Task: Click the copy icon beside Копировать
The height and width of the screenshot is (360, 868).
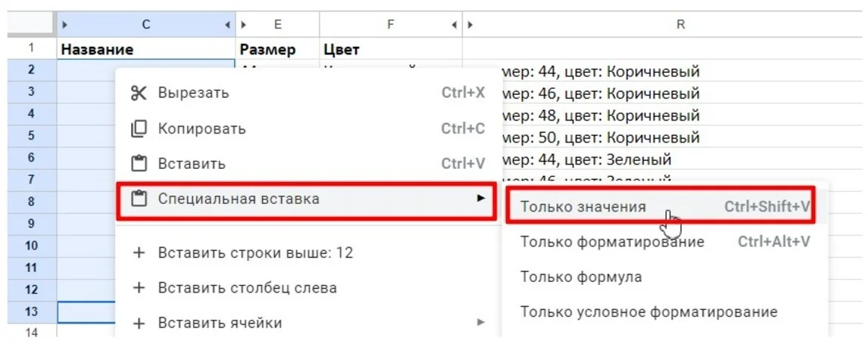Action: point(139,129)
